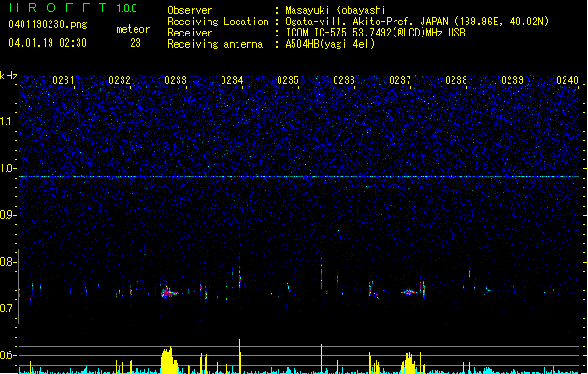Click the 0234 time marker

click(x=232, y=80)
